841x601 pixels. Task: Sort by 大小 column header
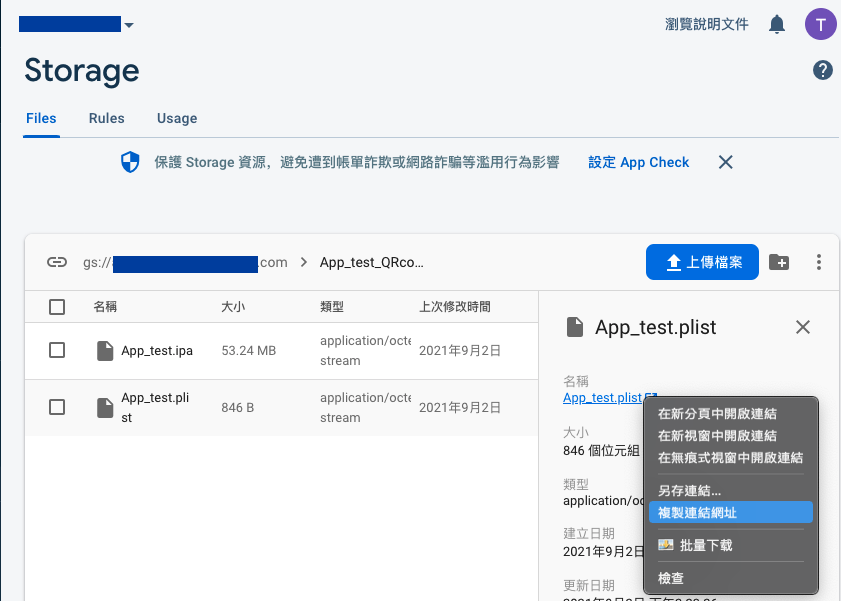click(x=233, y=307)
